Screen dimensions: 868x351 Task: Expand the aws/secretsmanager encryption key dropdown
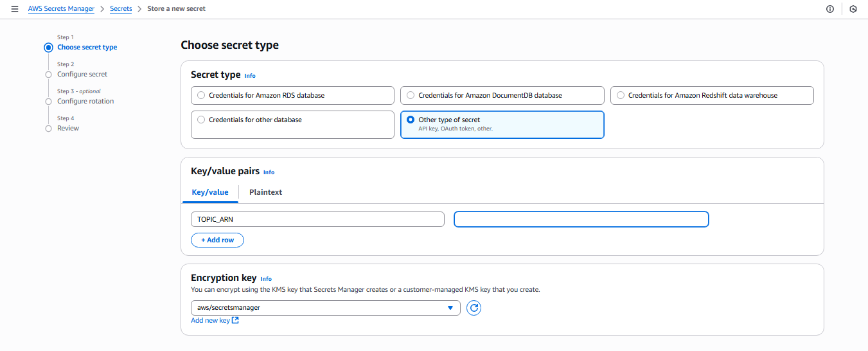[x=325, y=308]
